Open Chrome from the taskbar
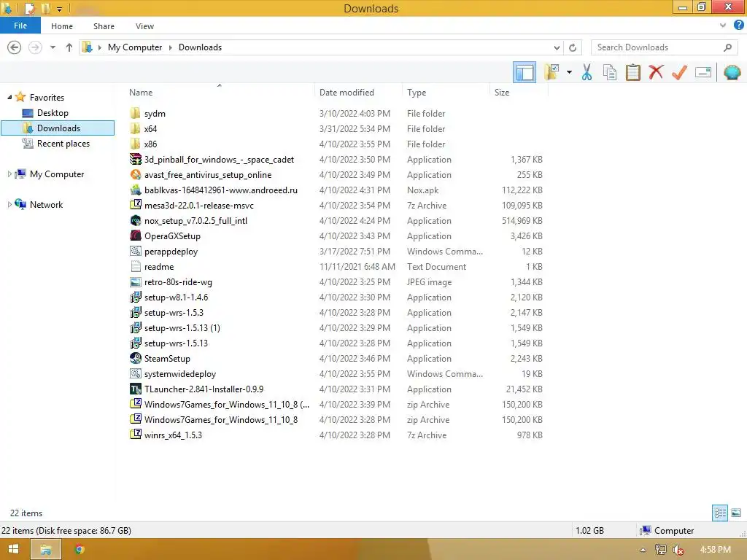The height and width of the screenshot is (560, 747). pyautogui.click(x=80, y=550)
